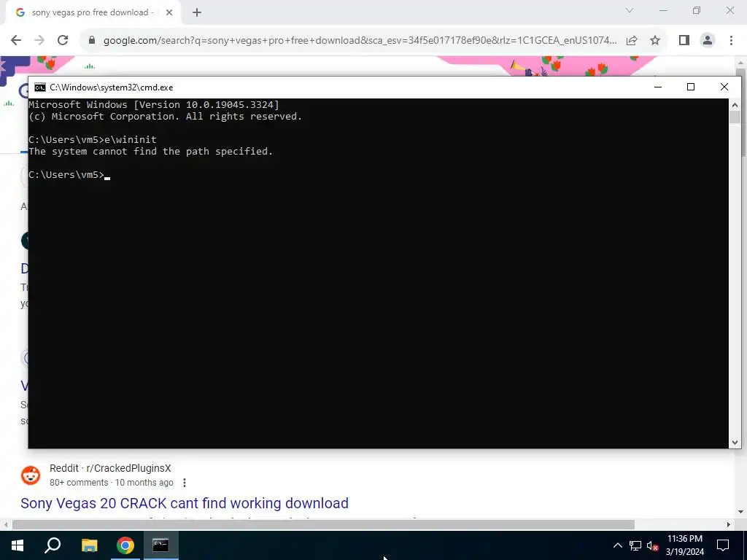Open the Reddit r/CrackedPluginsX source link
The height and width of the screenshot is (560, 747).
click(x=110, y=468)
